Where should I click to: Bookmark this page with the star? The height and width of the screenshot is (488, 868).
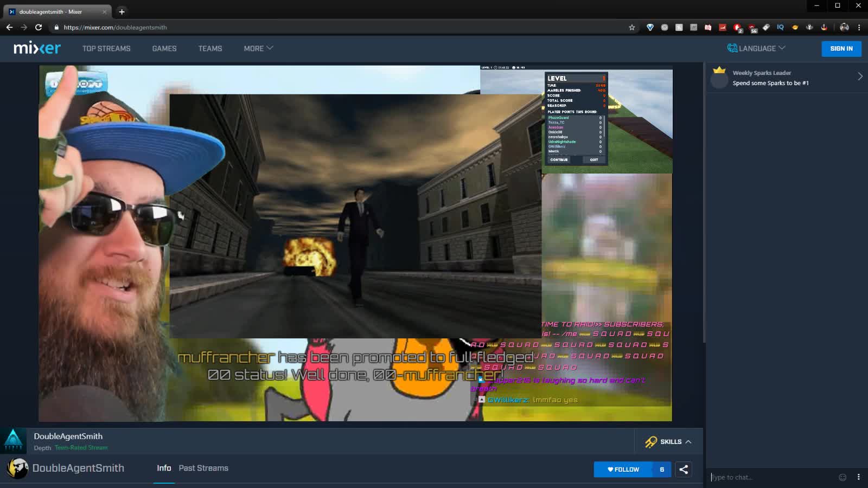coord(632,27)
